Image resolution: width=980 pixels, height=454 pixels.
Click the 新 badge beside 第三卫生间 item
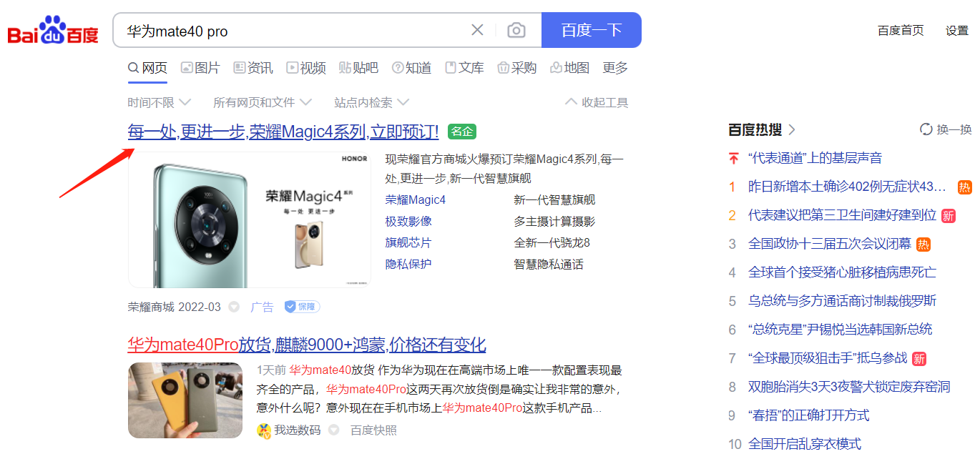pos(949,216)
